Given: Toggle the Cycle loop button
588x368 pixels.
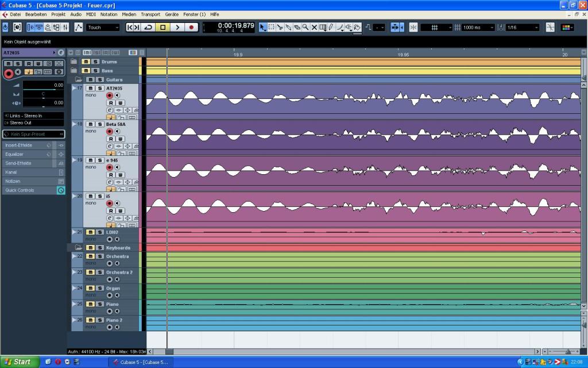Looking at the screenshot, I should click(149, 28).
